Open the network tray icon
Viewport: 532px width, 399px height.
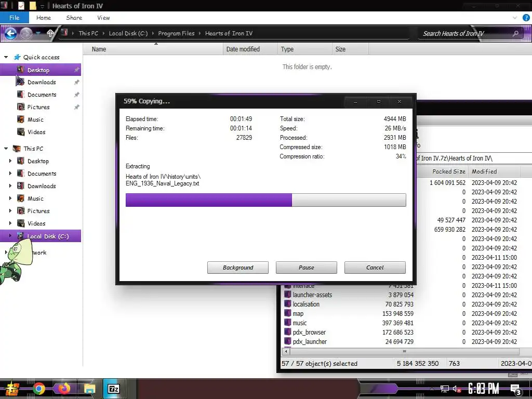[444, 389]
